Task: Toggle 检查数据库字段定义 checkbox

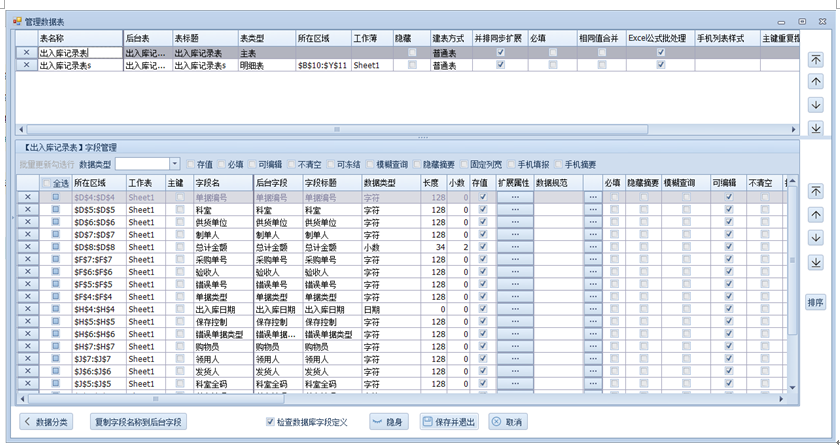Action: pyautogui.click(x=270, y=422)
